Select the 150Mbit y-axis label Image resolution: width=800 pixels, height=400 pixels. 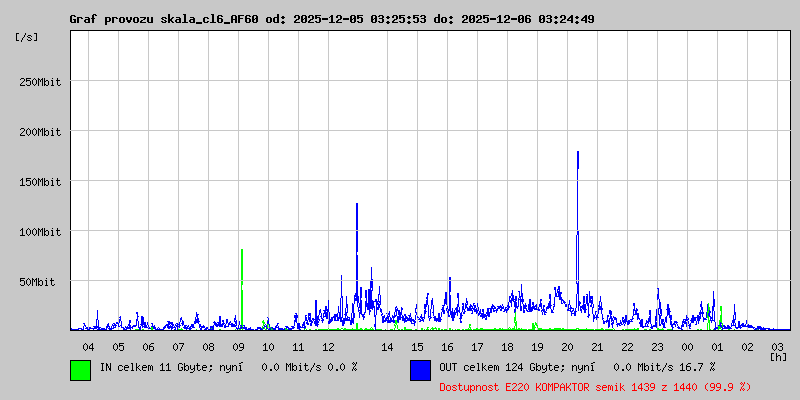click(41, 182)
